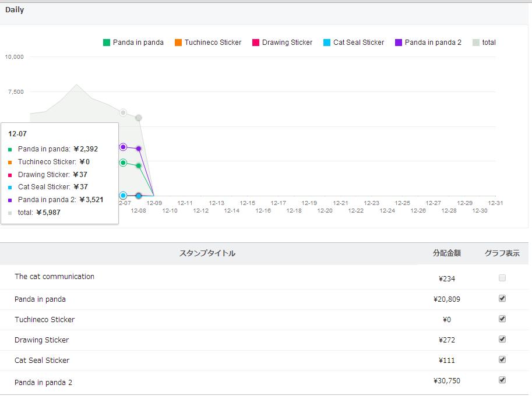
Task: Click the Drawing Sticker legend label
Action: point(287,43)
